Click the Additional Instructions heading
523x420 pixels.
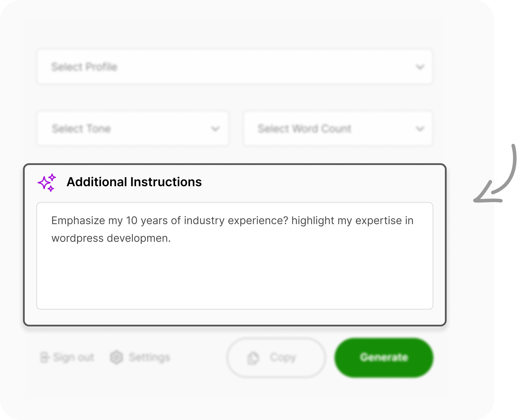[x=134, y=182]
